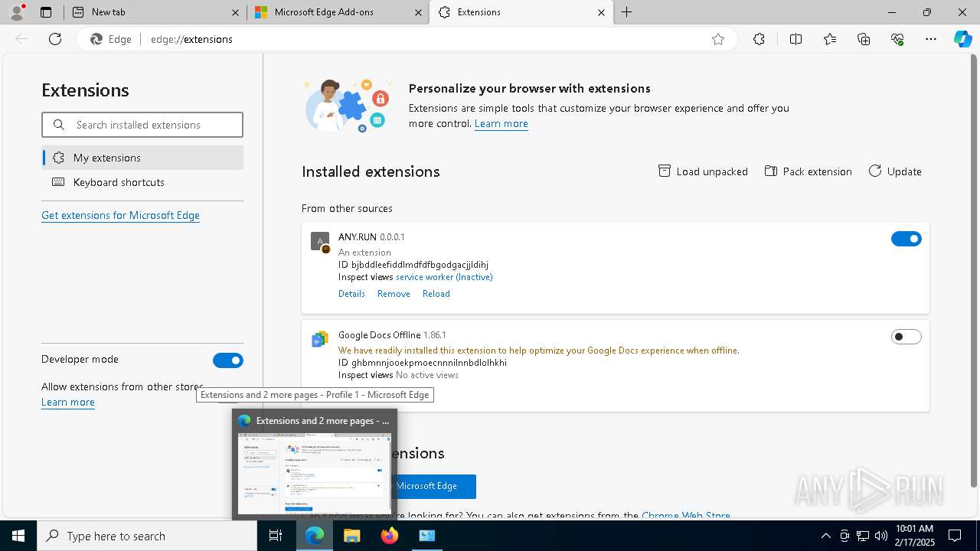Open a new tab with plus button
This screenshot has width=980, height=551.
coord(626,12)
